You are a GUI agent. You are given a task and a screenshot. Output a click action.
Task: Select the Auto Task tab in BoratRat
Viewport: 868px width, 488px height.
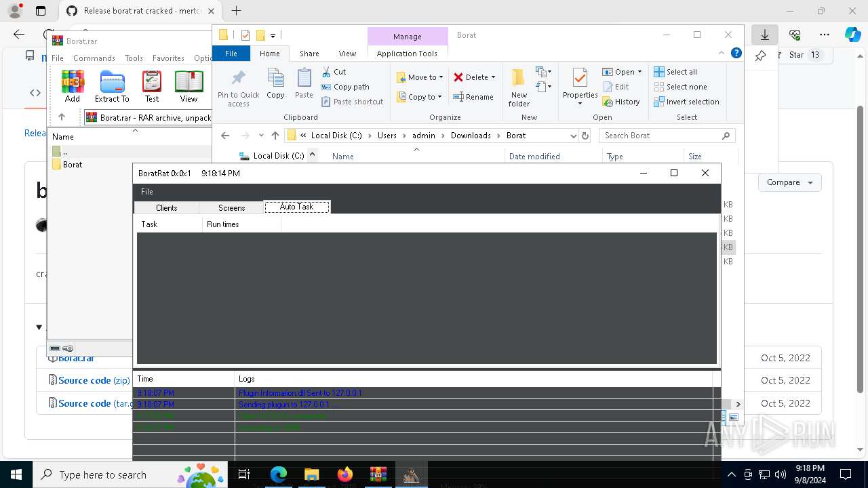296,207
